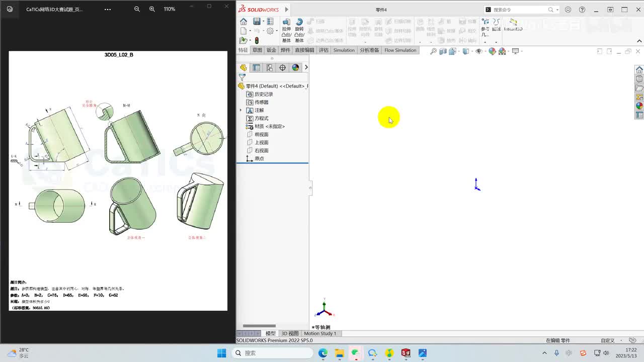The width and height of the screenshot is (644, 362).
Task: Open the PDF viewer more options menu
Action: tap(108, 9)
